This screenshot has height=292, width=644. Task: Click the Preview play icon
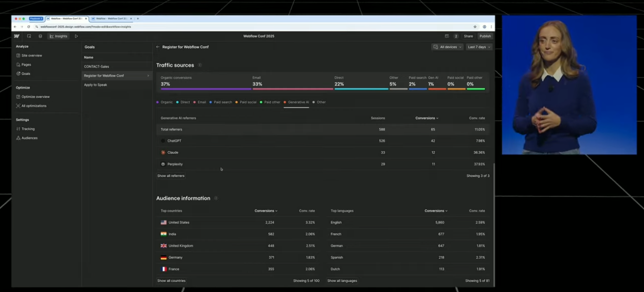coord(76,36)
